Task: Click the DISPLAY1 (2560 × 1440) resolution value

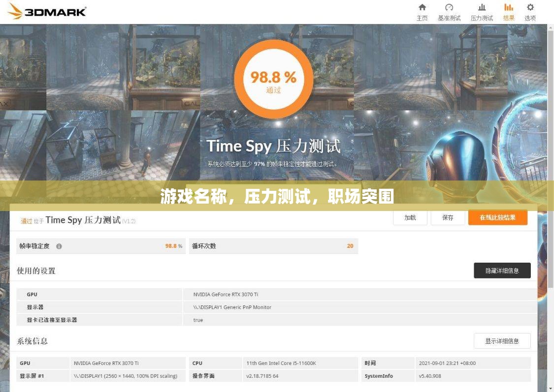Action: click(126, 376)
